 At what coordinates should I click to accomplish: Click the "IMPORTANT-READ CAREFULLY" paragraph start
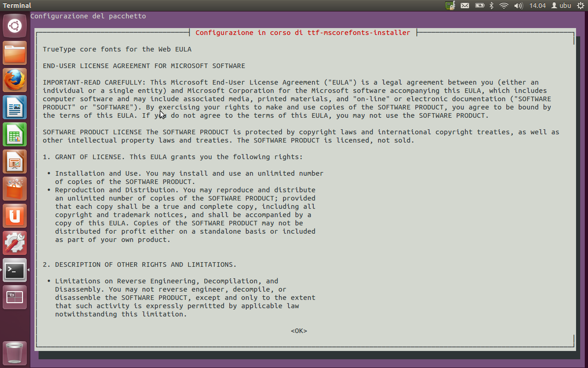click(x=94, y=82)
